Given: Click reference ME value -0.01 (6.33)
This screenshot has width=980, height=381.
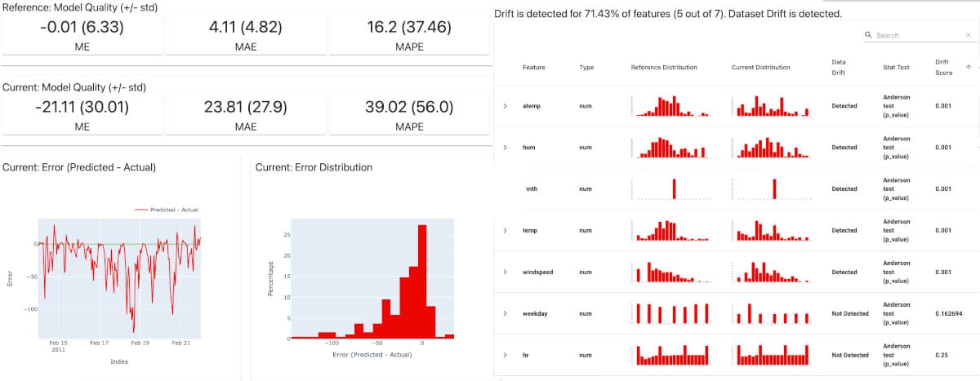Looking at the screenshot, I should (x=82, y=27).
